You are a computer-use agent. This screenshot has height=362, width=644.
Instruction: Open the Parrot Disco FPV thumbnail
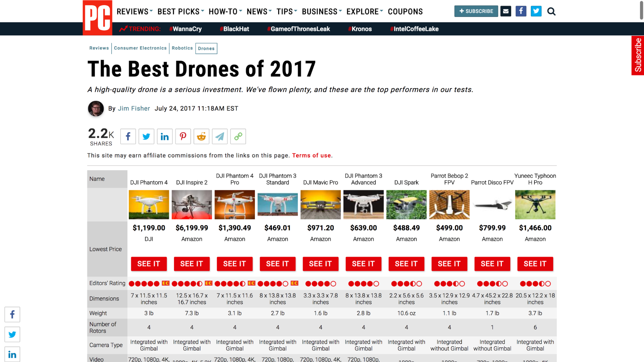[x=492, y=205]
